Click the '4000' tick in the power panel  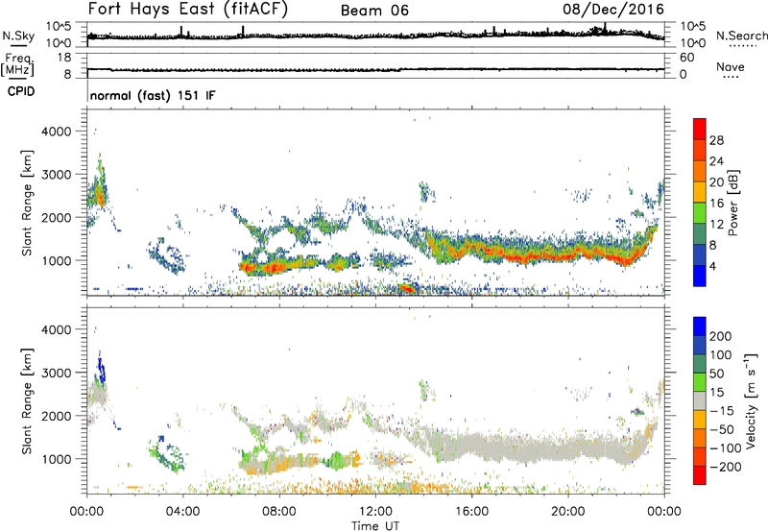pyautogui.click(x=57, y=132)
